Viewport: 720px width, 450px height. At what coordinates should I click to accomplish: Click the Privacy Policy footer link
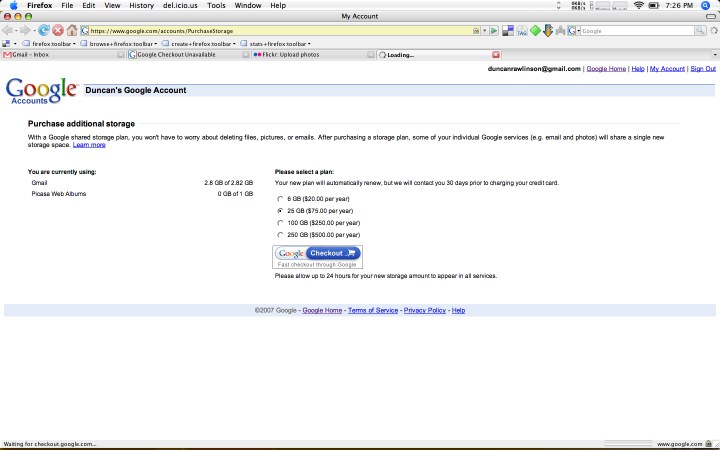tap(425, 310)
